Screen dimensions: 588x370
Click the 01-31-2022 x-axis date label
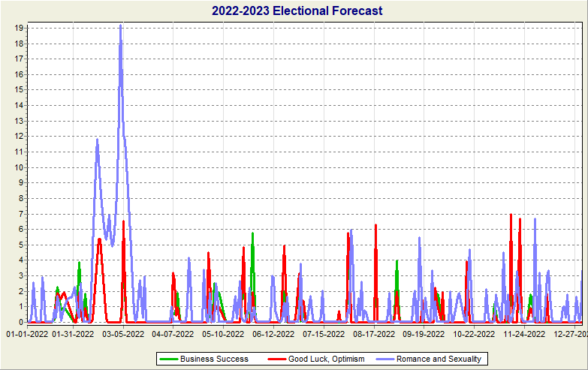[x=73, y=333]
